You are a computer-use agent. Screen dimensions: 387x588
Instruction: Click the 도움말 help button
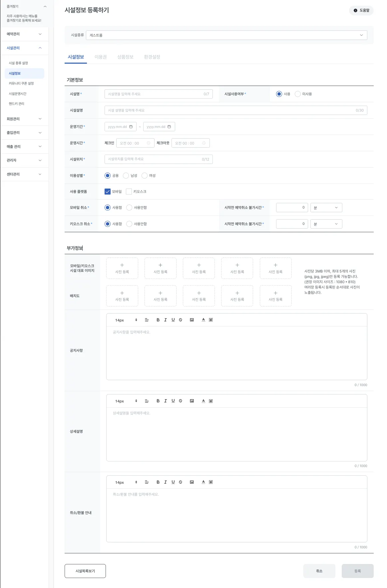click(361, 10)
